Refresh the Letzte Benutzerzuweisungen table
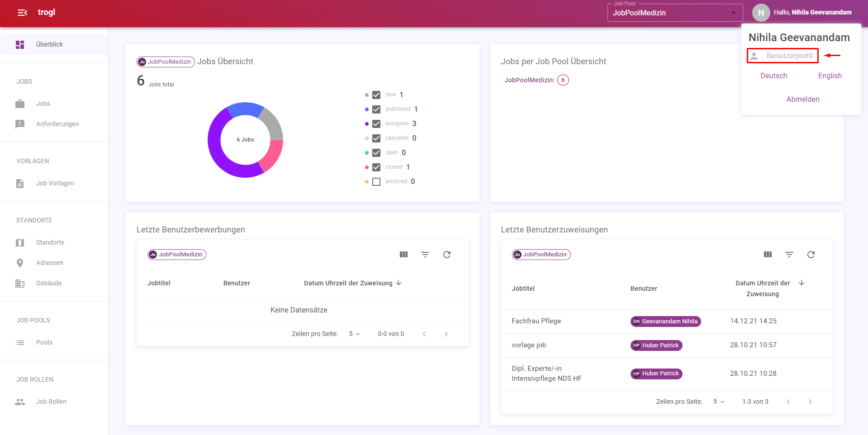The image size is (868, 435). pyautogui.click(x=811, y=255)
